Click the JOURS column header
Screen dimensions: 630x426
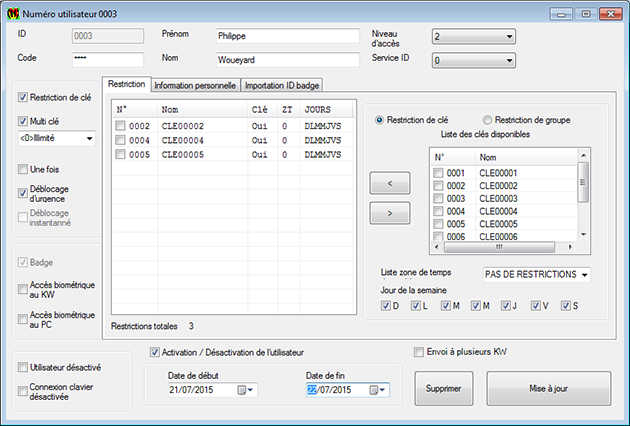click(326, 109)
